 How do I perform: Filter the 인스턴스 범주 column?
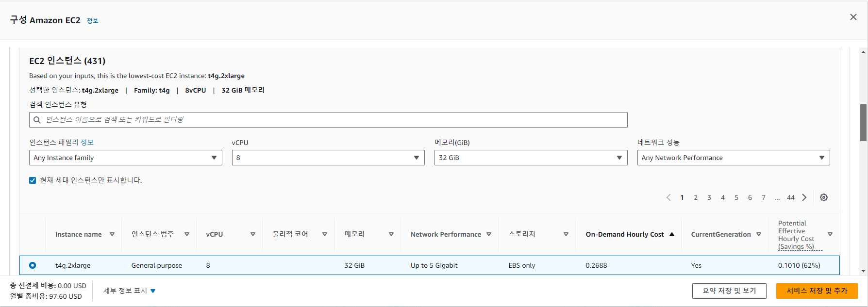tap(187, 234)
